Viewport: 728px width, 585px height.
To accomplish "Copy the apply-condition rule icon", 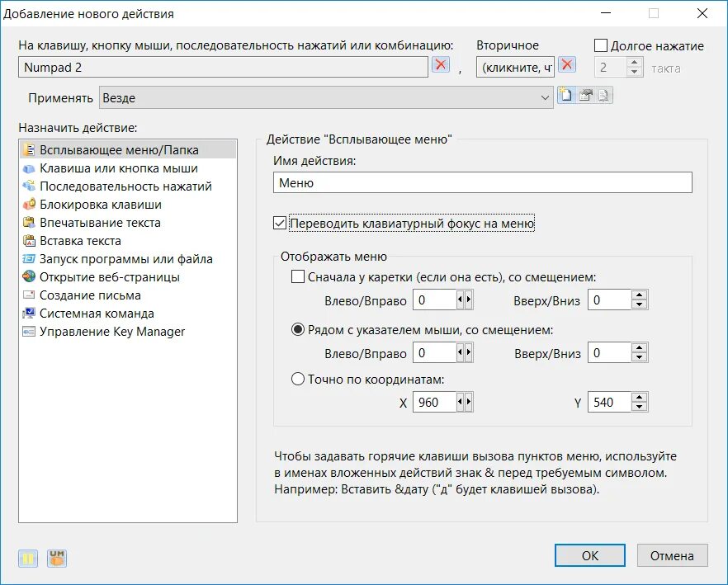I will click(x=603, y=95).
